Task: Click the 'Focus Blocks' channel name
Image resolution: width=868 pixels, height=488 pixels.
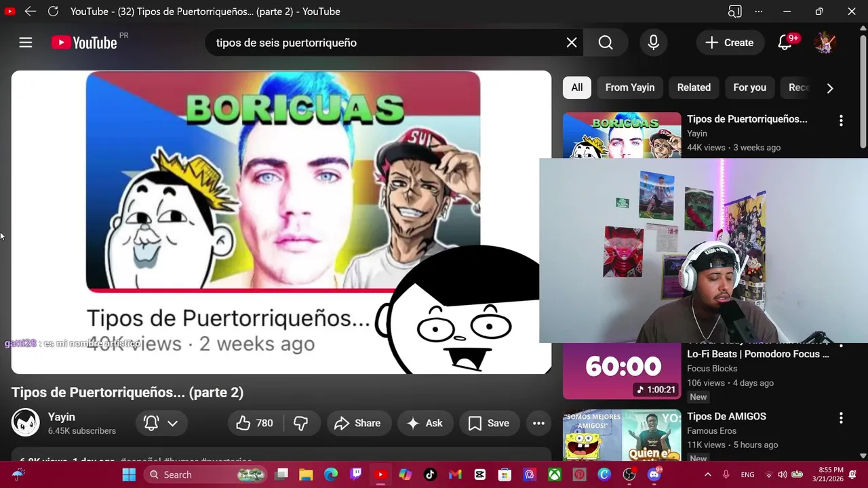Action: point(711,369)
